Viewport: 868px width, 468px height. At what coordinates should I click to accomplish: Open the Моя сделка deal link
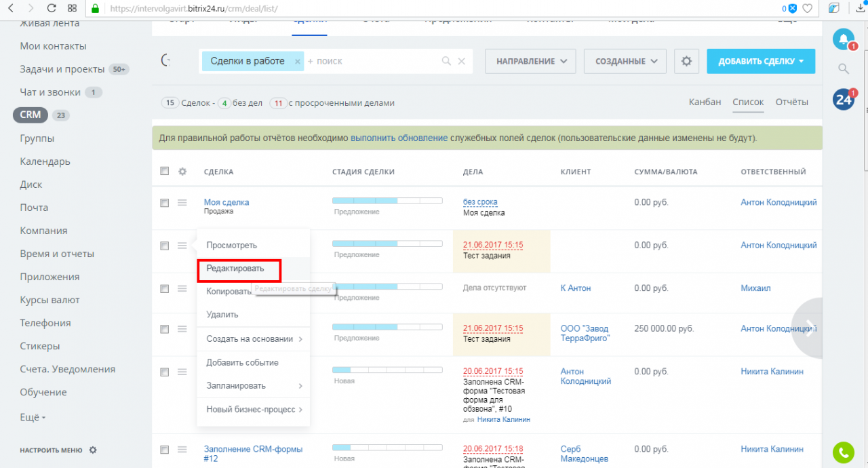click(226, 202)
